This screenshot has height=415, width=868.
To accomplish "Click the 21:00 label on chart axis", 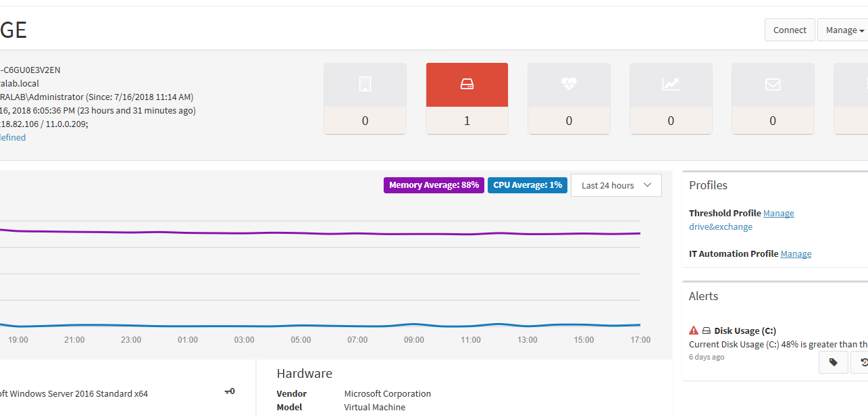I will 74,340.
